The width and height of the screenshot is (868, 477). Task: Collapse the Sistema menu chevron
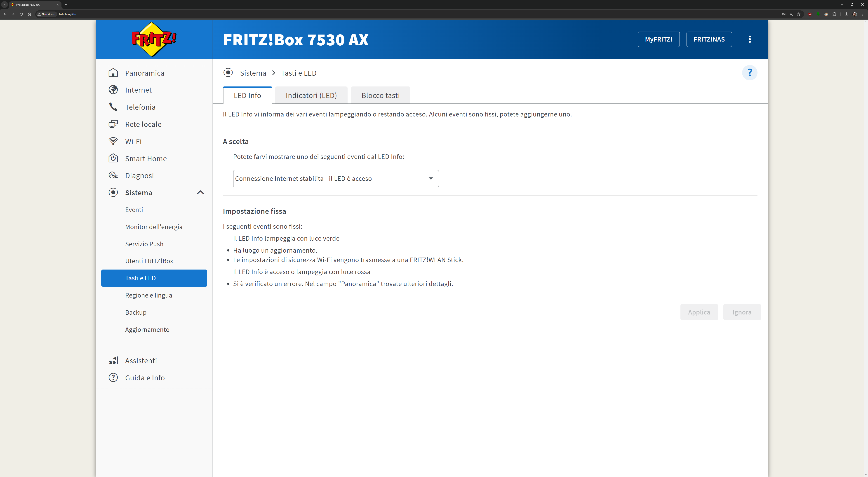coord(200,193)
